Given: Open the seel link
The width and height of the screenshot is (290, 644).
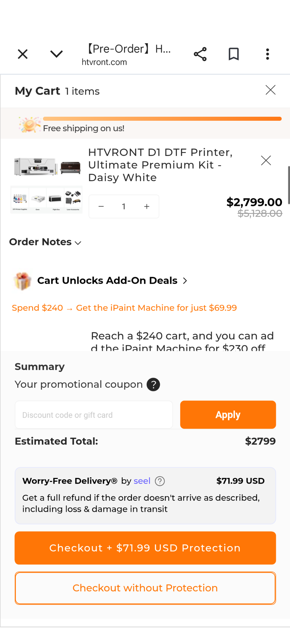Looking at the screenshot, I should pos(142,481).
